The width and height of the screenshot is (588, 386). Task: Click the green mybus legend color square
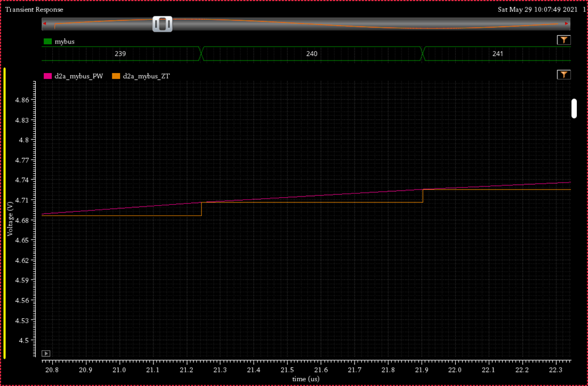(x=48, y=42)
